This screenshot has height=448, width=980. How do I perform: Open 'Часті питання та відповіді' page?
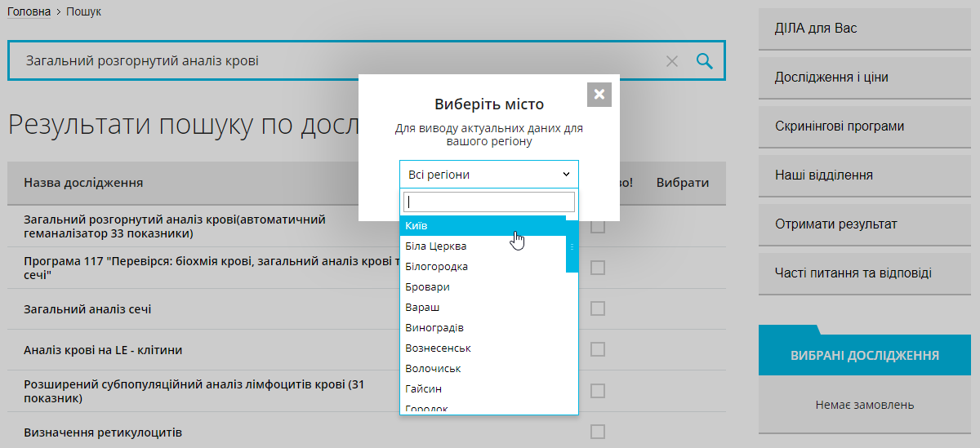(868, 273)
